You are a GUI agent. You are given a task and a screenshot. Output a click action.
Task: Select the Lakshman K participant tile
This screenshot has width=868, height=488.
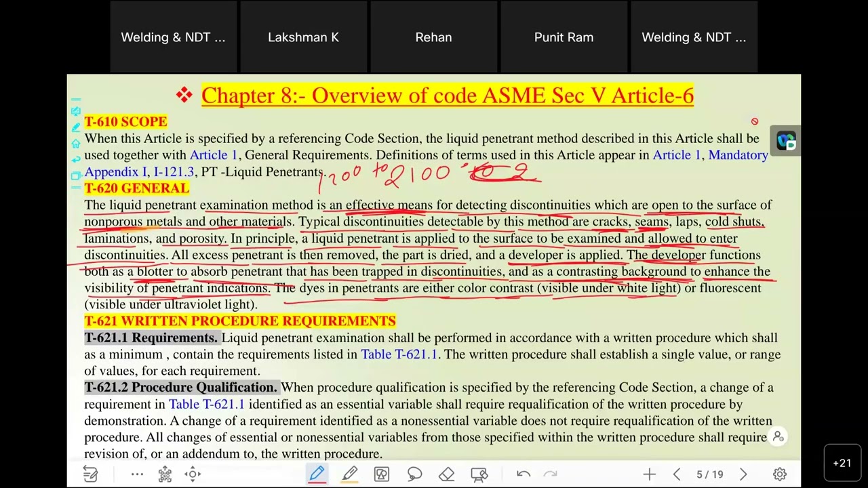click(303, 37)
